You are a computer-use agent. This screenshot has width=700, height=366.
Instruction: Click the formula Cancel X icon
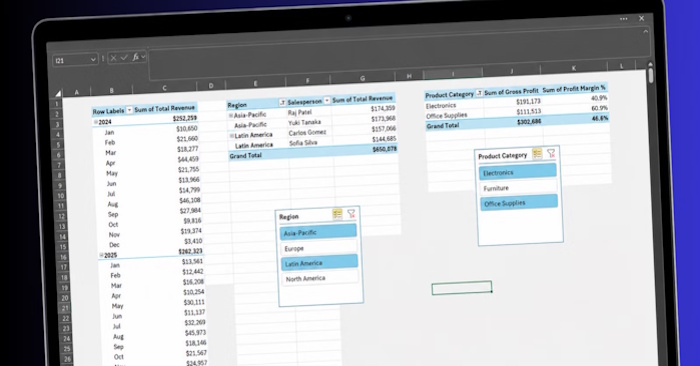tap(113, 58)
